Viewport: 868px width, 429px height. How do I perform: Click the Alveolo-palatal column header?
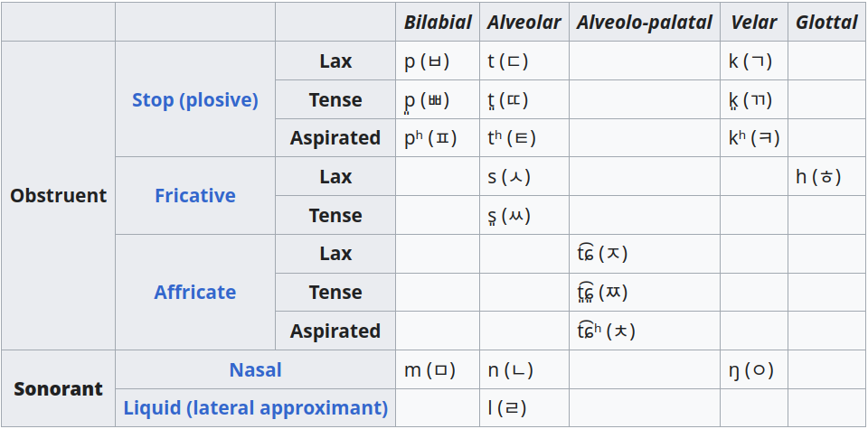(645, 22)
